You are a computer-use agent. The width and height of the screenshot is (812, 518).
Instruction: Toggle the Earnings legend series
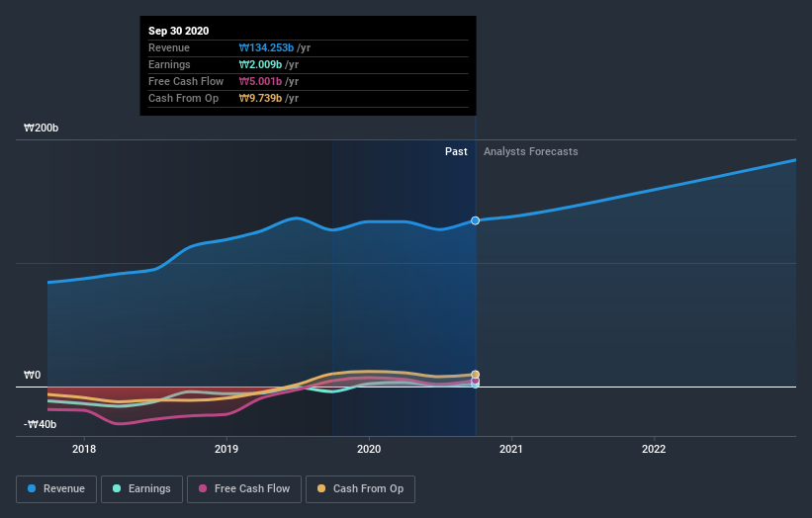click(141, 489)
